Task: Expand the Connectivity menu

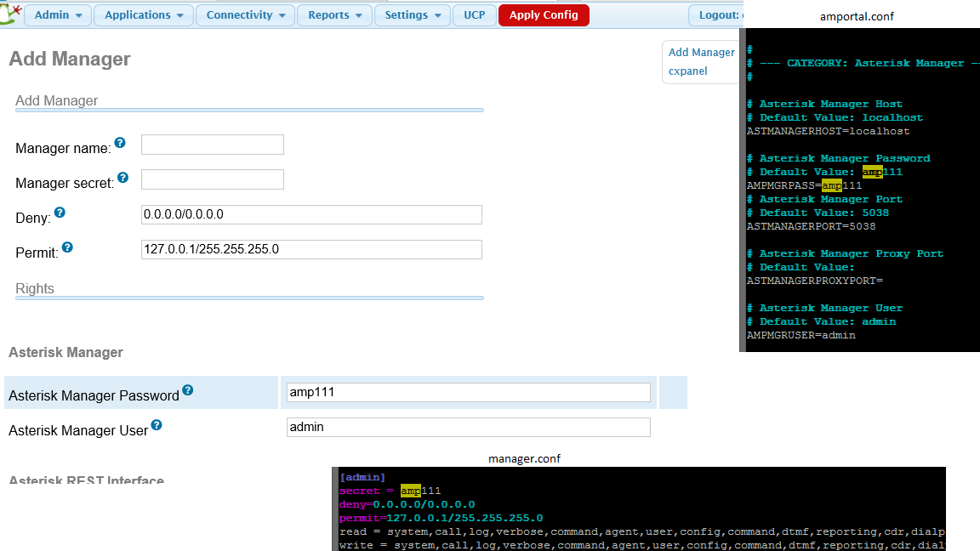Action: coord(246,15)
